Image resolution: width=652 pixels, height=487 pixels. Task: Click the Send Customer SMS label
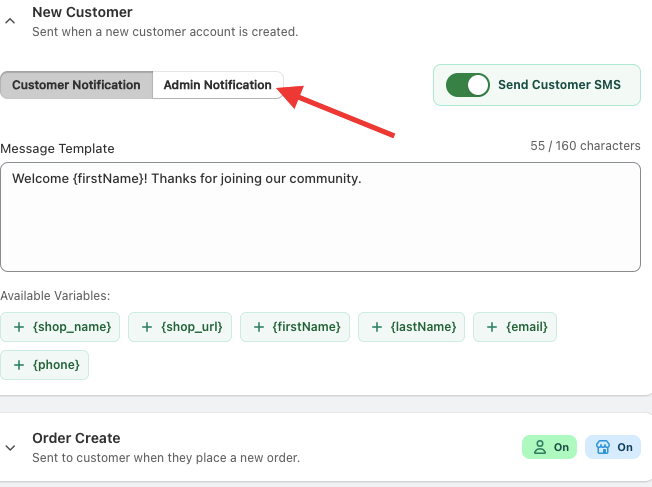(x=559, y=84)
